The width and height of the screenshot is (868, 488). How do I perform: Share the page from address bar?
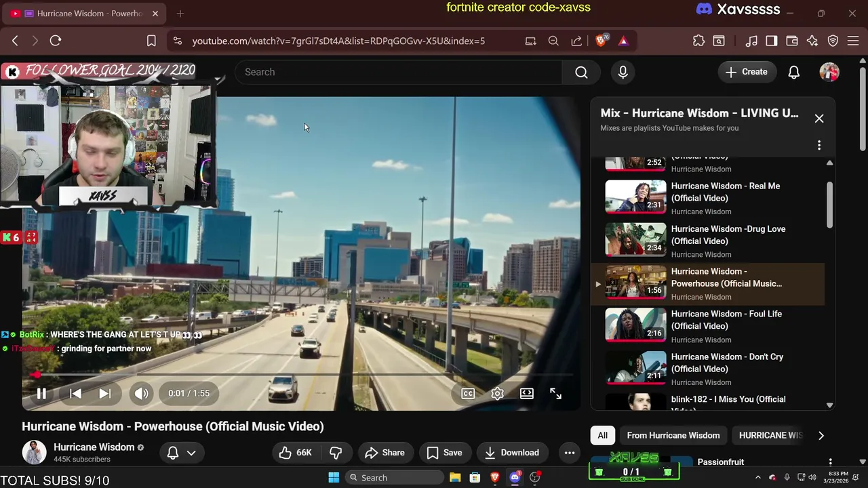pyautogui.click(x=576, y=41)
